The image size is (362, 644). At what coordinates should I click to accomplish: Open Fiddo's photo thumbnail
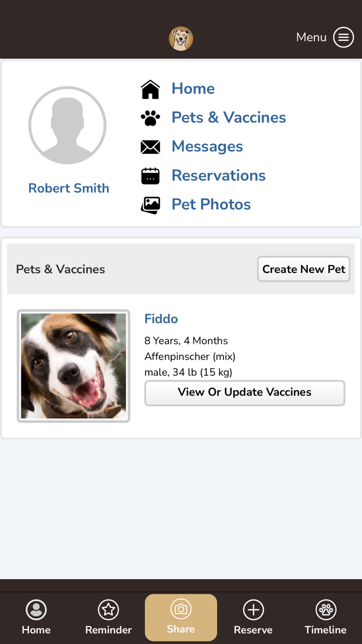pos(73,365)
